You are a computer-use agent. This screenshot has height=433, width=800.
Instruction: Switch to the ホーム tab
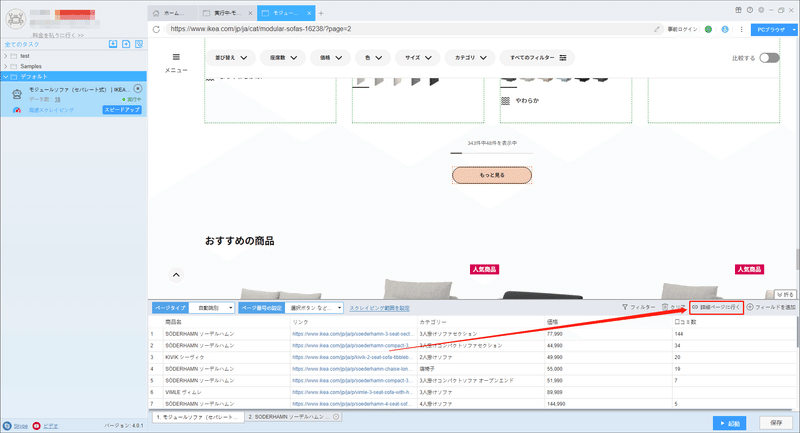point(173,13)
